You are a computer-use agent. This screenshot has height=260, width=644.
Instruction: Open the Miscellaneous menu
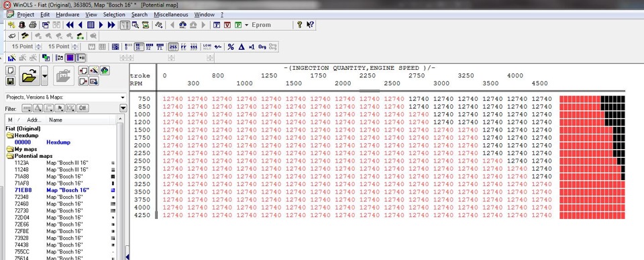pyautogui.click(x=170, y=14)
